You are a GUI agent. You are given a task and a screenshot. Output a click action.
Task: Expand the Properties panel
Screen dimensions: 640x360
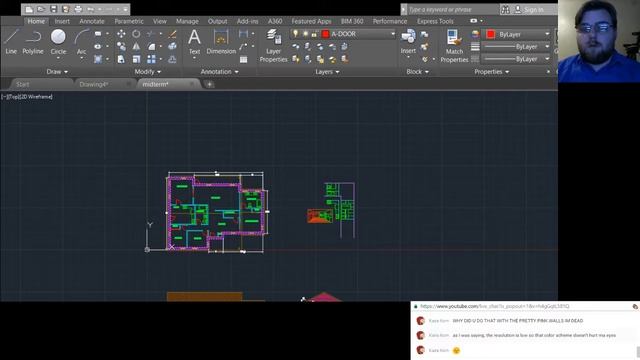(x=491, y=72)
